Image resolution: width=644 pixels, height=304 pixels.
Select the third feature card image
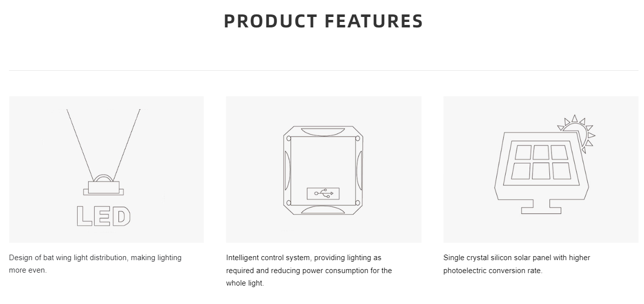tap(541, 169)
